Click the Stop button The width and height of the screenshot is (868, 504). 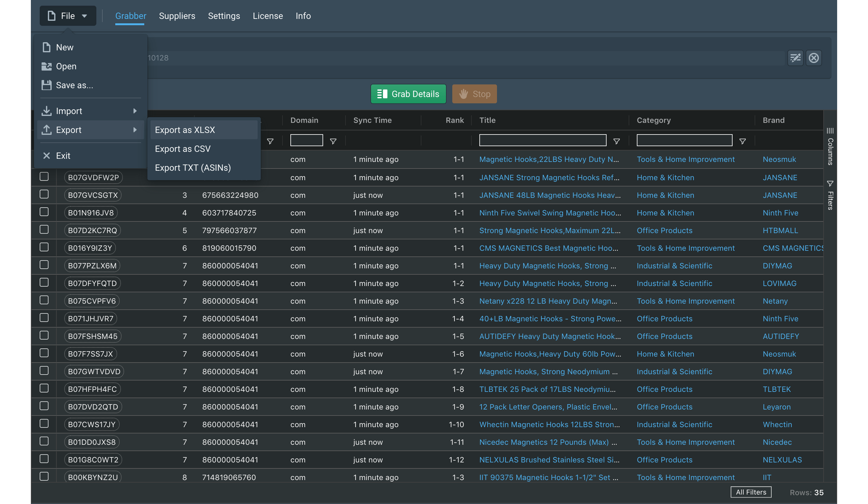click(x=474, y=94)
